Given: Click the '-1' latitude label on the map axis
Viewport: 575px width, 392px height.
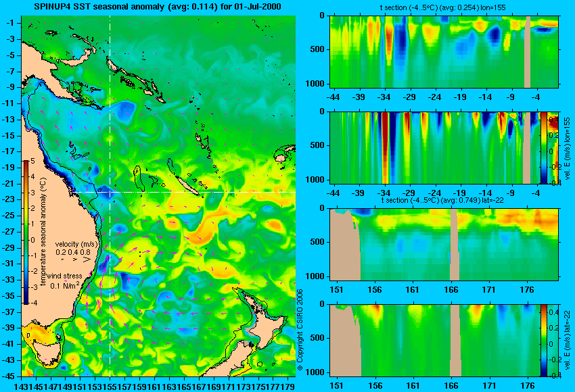Looking at the screenshot, I should click(10, 23).
